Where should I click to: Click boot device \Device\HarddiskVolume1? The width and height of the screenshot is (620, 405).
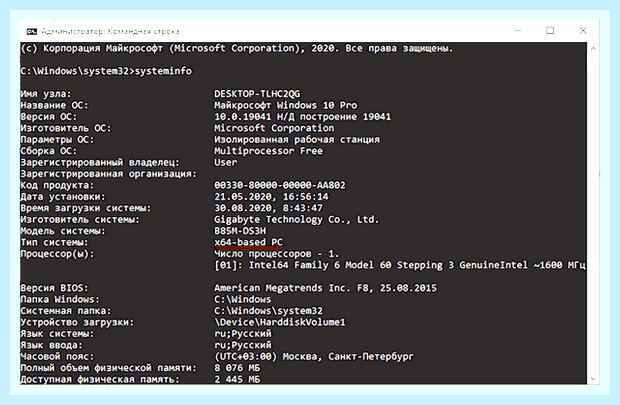pyautogui.click(x=280, y=322)
